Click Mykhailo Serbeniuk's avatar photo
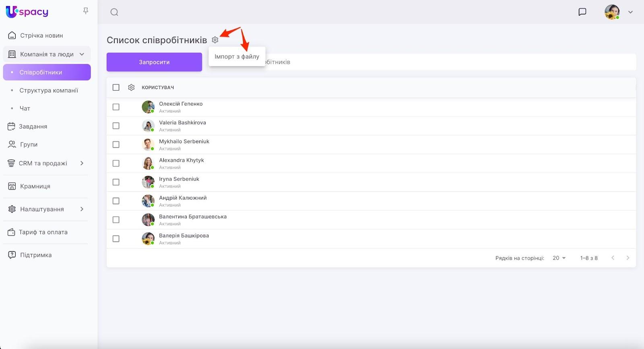The width and height of the screenshot is (644, 349). (x=148, y=145)
